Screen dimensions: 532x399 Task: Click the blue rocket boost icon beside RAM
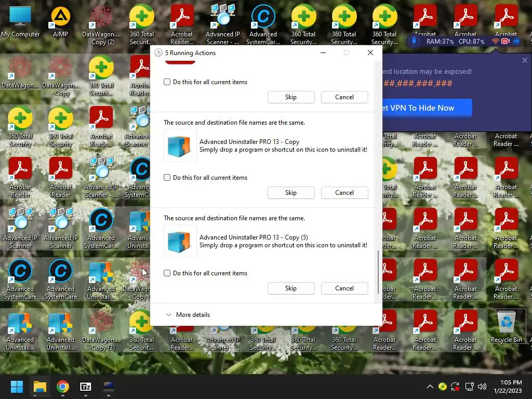[414, 41]
